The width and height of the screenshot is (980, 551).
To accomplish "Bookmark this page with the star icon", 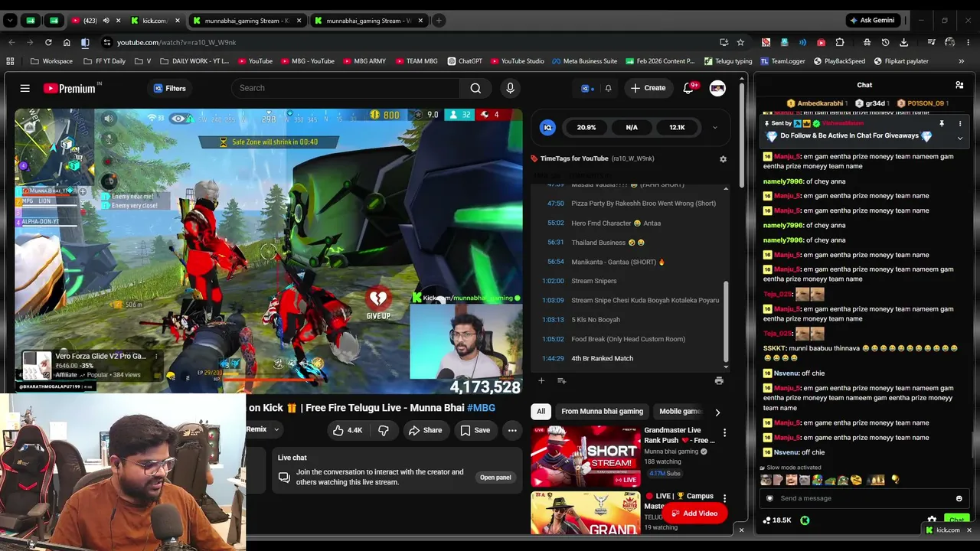I will tap(740, 42).
